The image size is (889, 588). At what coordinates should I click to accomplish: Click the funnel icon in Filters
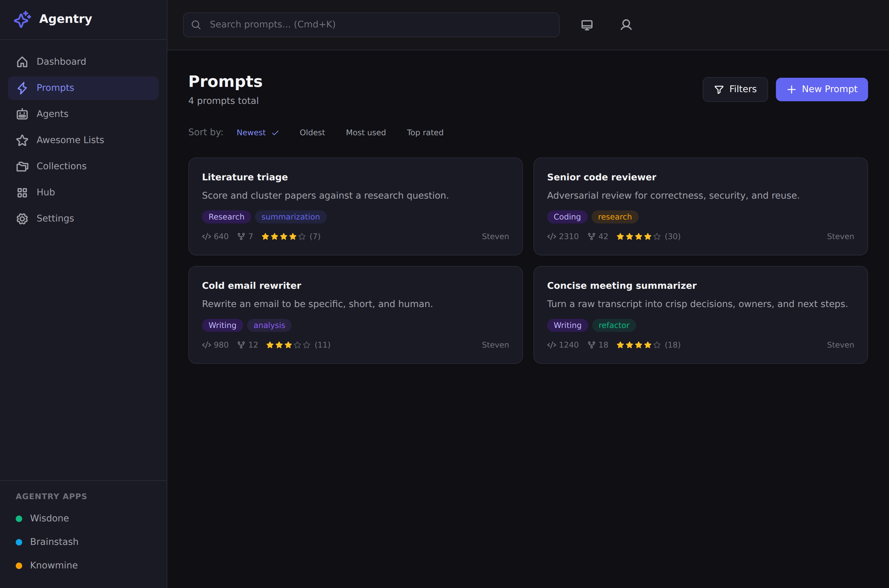[719, 89]
